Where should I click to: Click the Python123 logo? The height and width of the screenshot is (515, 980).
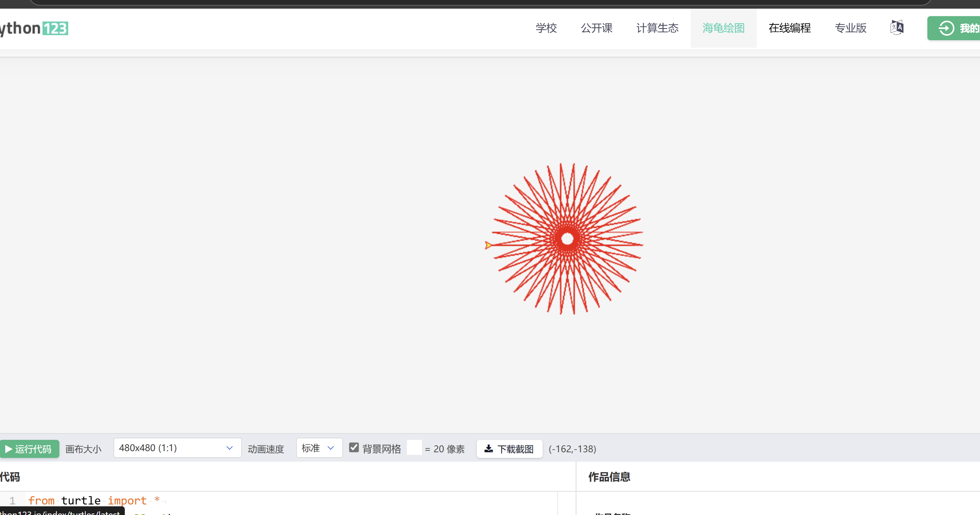(34, 28)
